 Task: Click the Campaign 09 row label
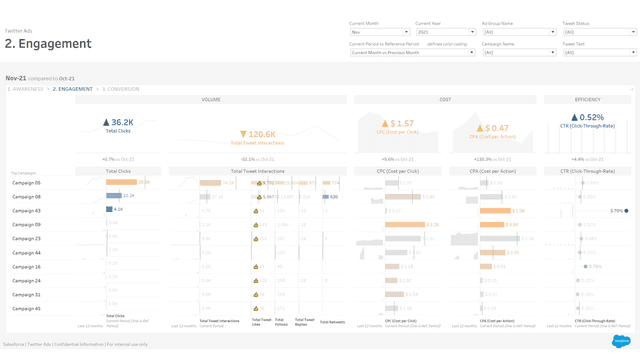[27, 225]
